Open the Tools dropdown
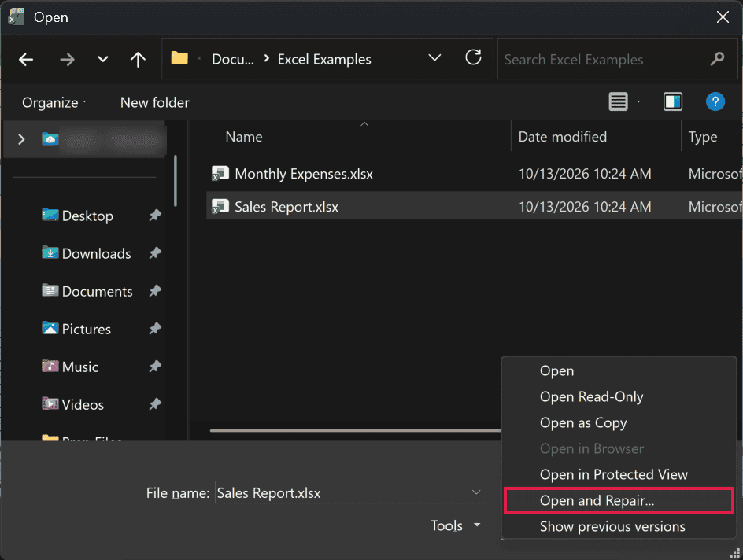This screenshot has width=743, height=560. [x=456, y=525]
